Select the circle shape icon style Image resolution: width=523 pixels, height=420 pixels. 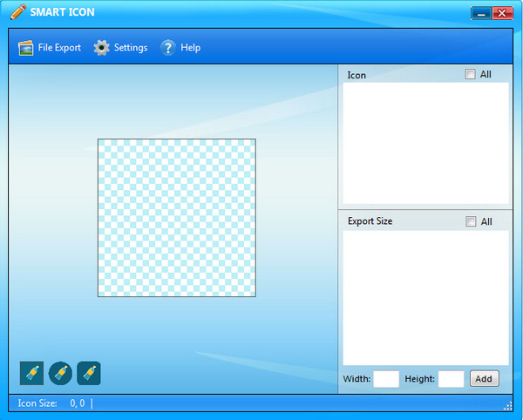[60, 373]
